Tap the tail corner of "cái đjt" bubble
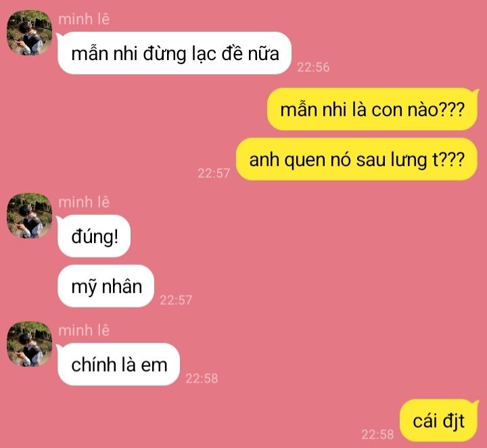 coord(476,403)
